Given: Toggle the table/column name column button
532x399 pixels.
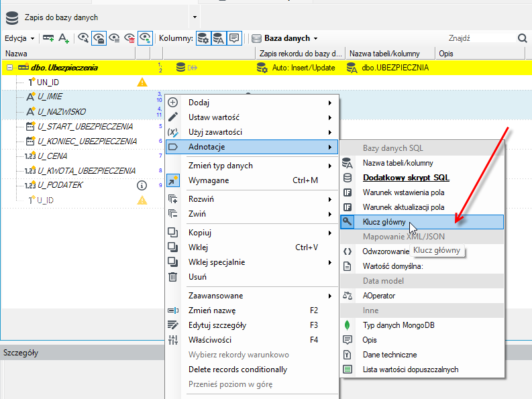Looking at the screenshot, I should click(x=219, y=38).
